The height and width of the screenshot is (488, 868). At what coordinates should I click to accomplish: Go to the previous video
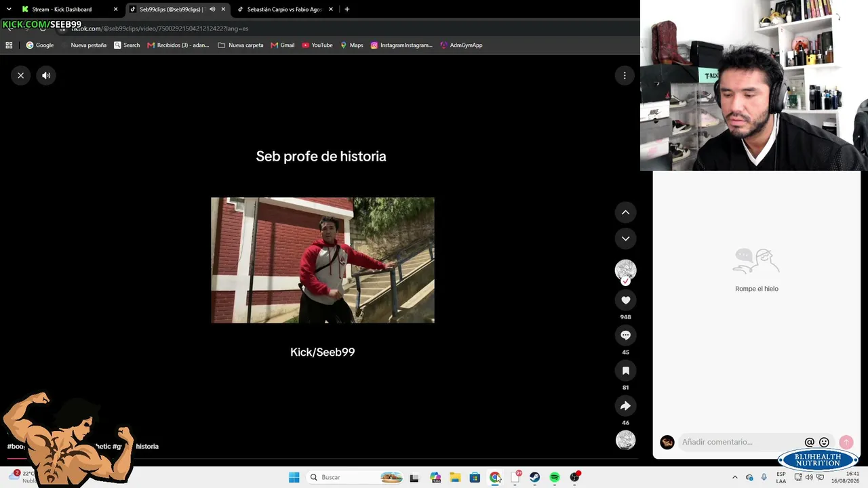click(x=625, y=213)
